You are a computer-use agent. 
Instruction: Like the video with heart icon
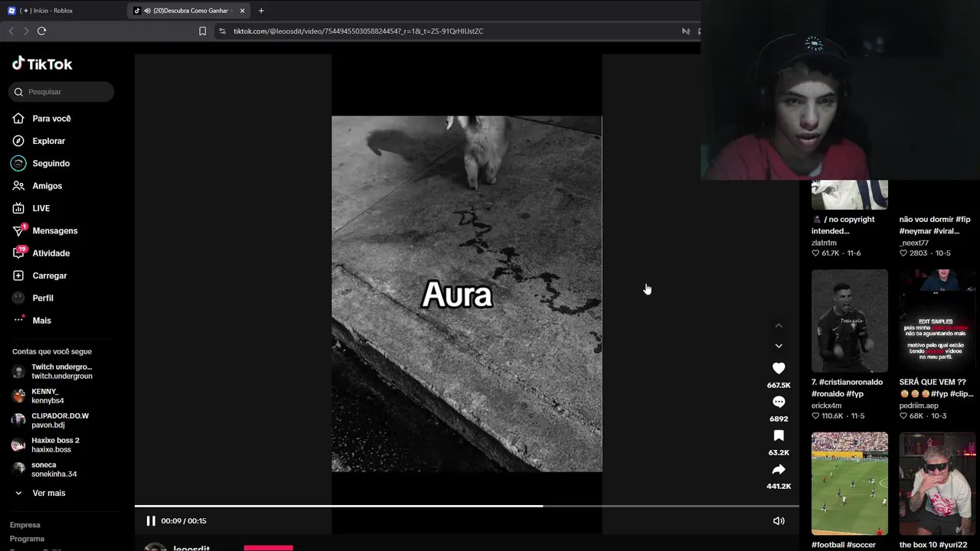(x=779, y=368)
